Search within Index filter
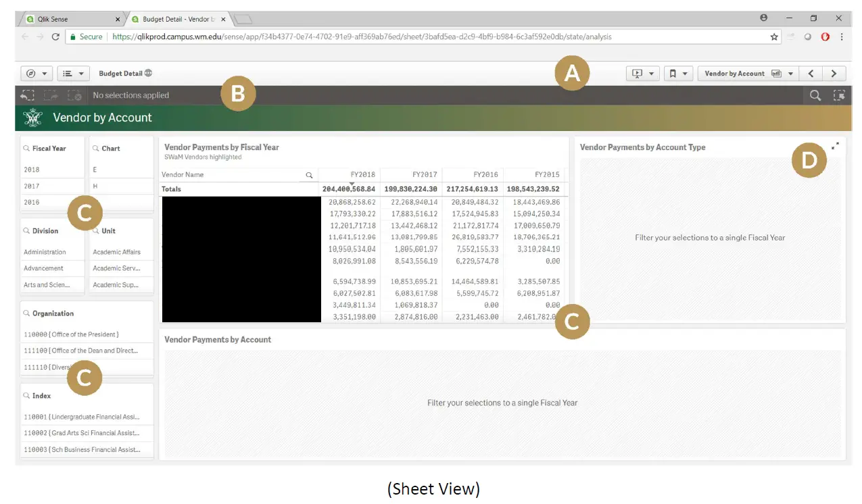 [26, 396]
